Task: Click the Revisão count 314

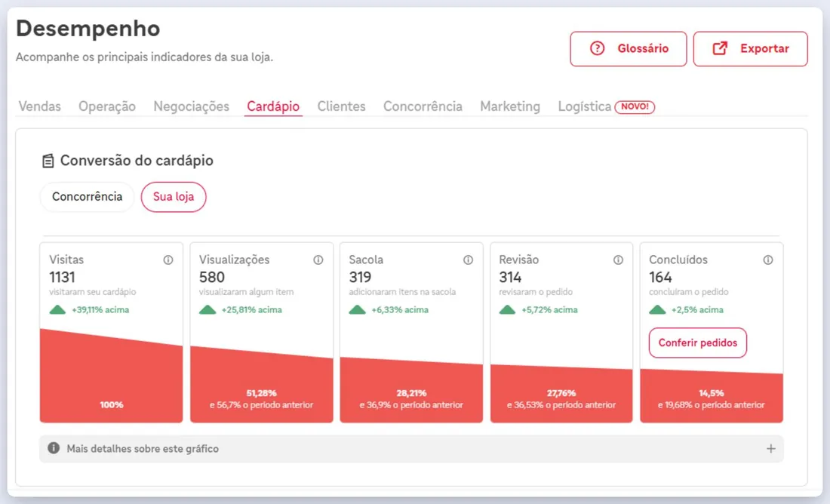Action: (510, 278)
